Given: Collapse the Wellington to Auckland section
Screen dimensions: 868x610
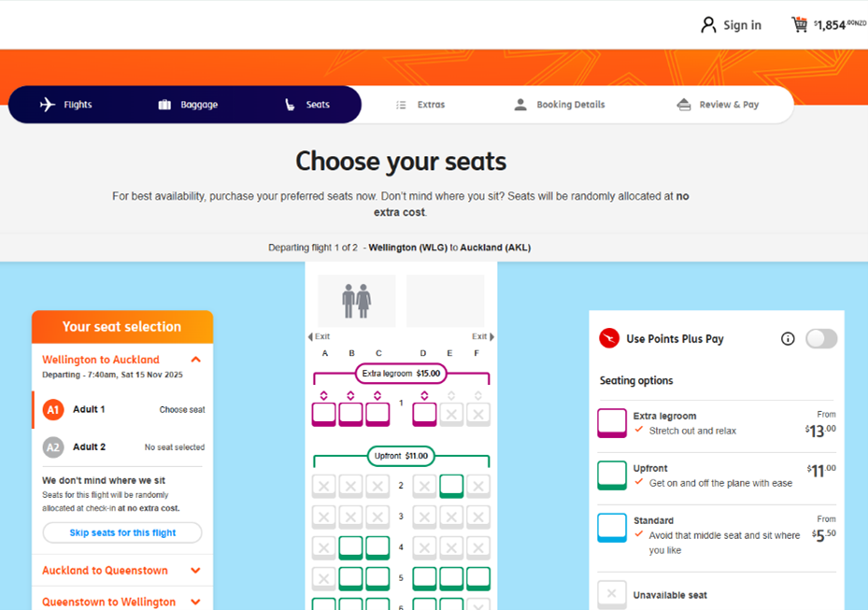Looking at the screenshot, I should pos(195,360).
